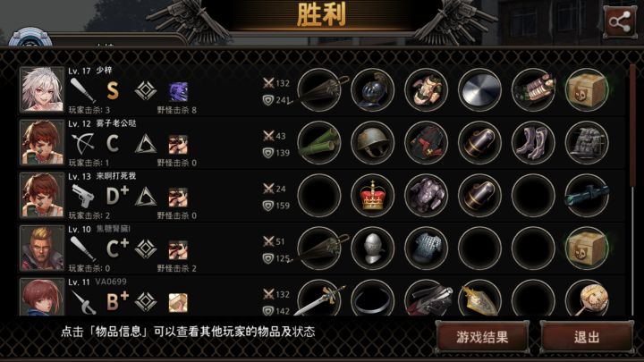Open the 游戏结果 game results button
Image resolution: width=644 pixels, height=362 pixels.
tap(482, 337)
